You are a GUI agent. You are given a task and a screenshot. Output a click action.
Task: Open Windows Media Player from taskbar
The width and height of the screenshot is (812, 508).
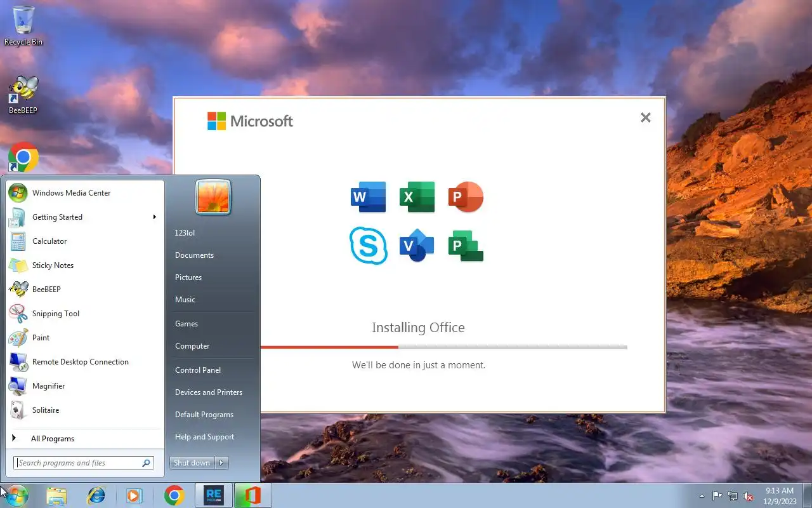click(x=134, y=496)
